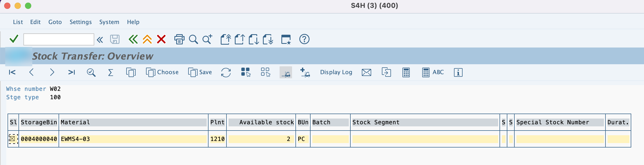
Task: Run ABC analysis button
Action: click(x=433, y=72)
